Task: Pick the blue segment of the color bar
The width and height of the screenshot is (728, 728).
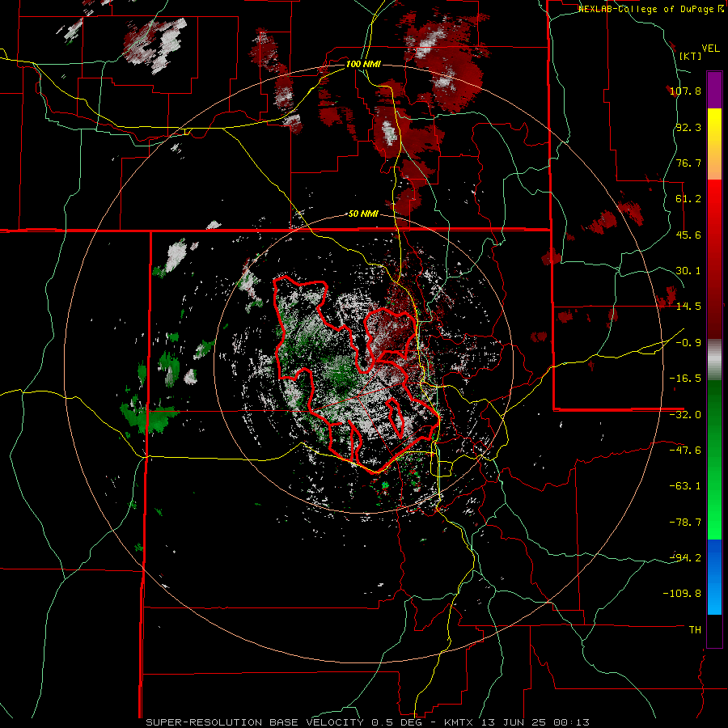Action: pyautogui.click(x=714, y=577)
